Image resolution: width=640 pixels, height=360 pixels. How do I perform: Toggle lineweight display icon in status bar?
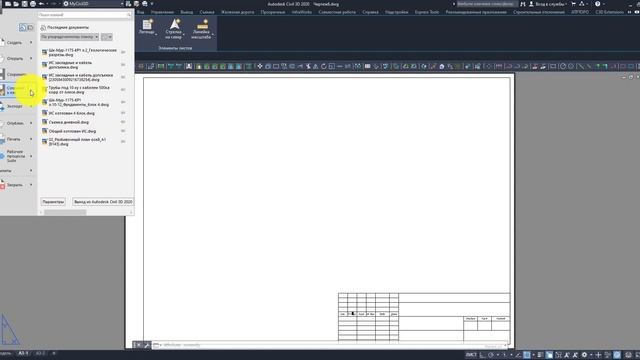coord(540,355)
